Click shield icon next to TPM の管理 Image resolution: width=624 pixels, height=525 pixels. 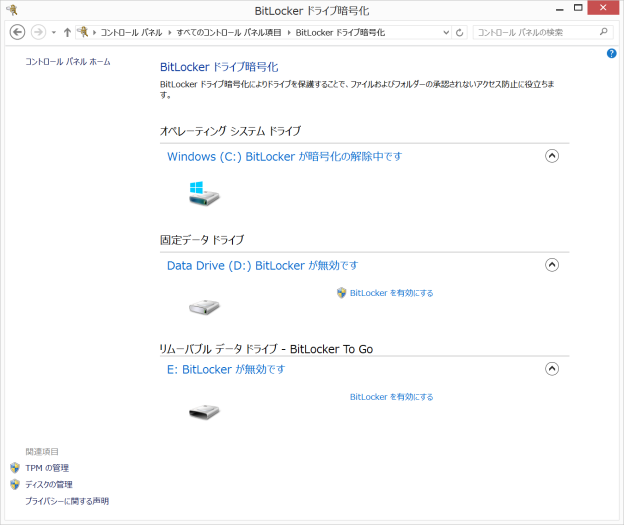pos(15,468)
